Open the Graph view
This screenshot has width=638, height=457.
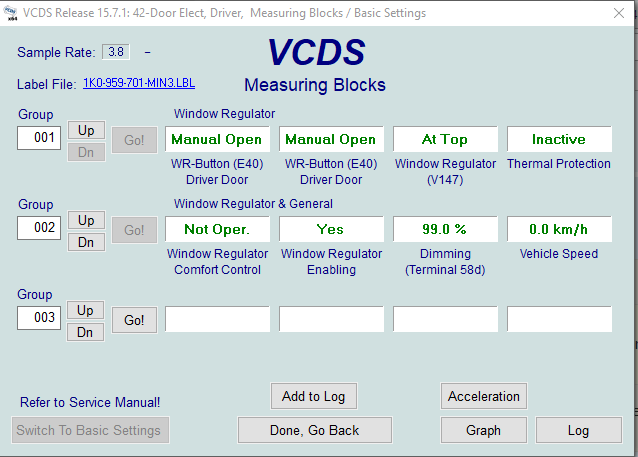[483, 430]
